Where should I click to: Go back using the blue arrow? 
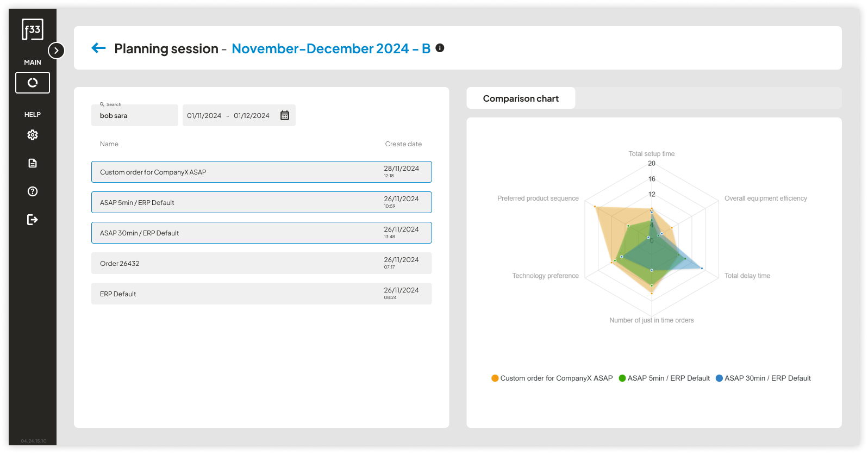(x=99, y=48)
